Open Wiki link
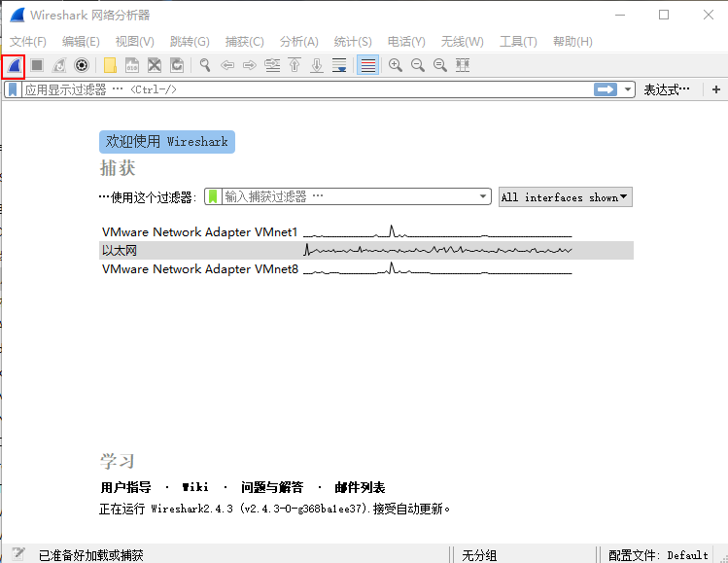Viewport: 728px width, 563px height. tap(195, 487)
